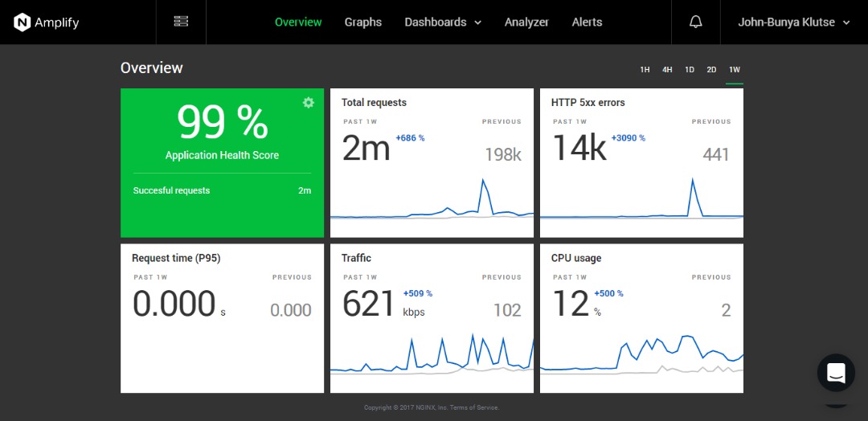868x421 pixels.
Task: Open the notifications bell
Action: point(696,22)
